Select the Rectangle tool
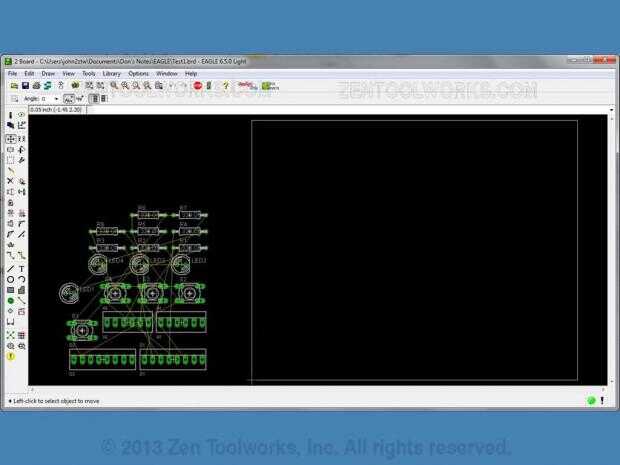 click(10, 290)
